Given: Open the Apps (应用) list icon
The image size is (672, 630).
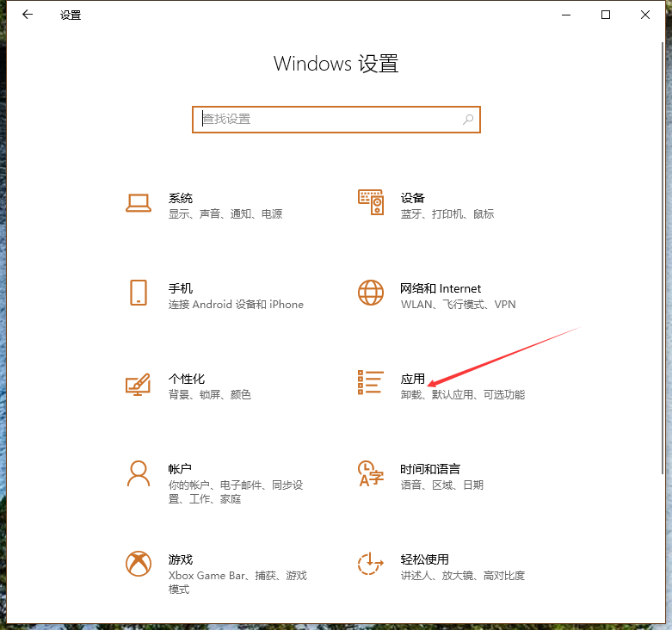Looking at the screenshot, I should pos(370,383).
